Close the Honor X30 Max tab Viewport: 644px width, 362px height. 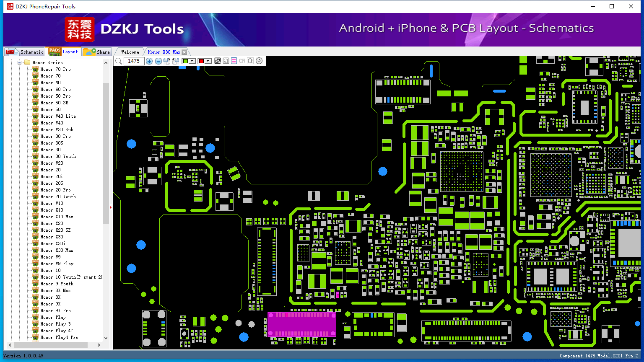(x=184, y=52)
